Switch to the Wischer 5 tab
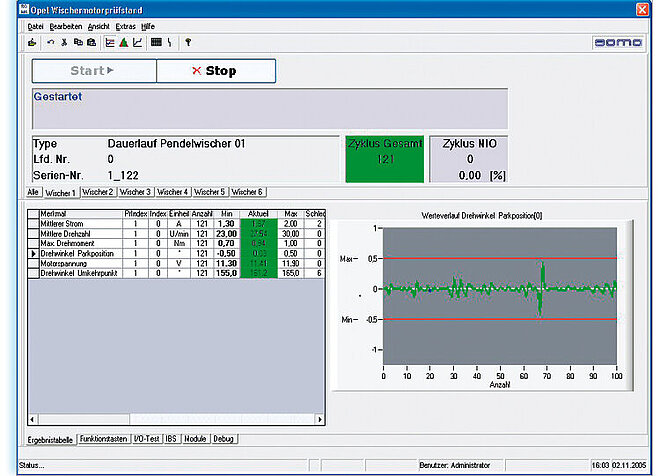This screenshot has height=476, width=660. click(210, 192)
